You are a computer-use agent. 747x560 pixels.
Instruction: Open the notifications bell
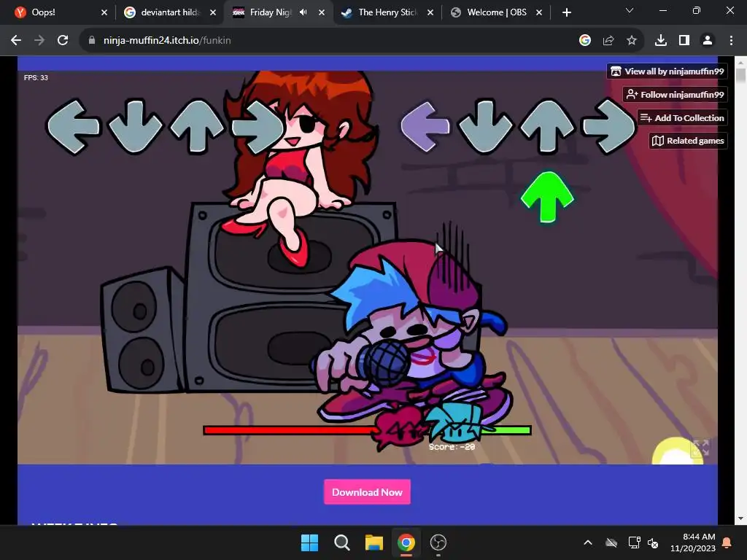click(727, 542)
